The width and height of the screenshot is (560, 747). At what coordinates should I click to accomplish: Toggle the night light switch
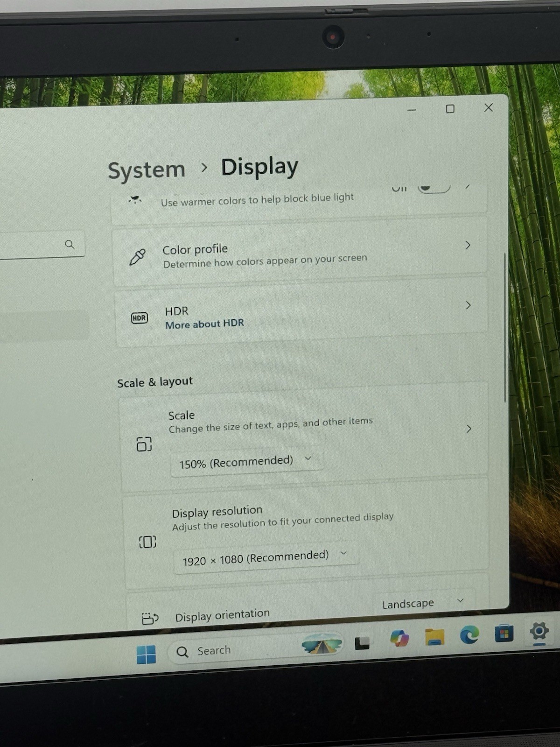[434, 188]
